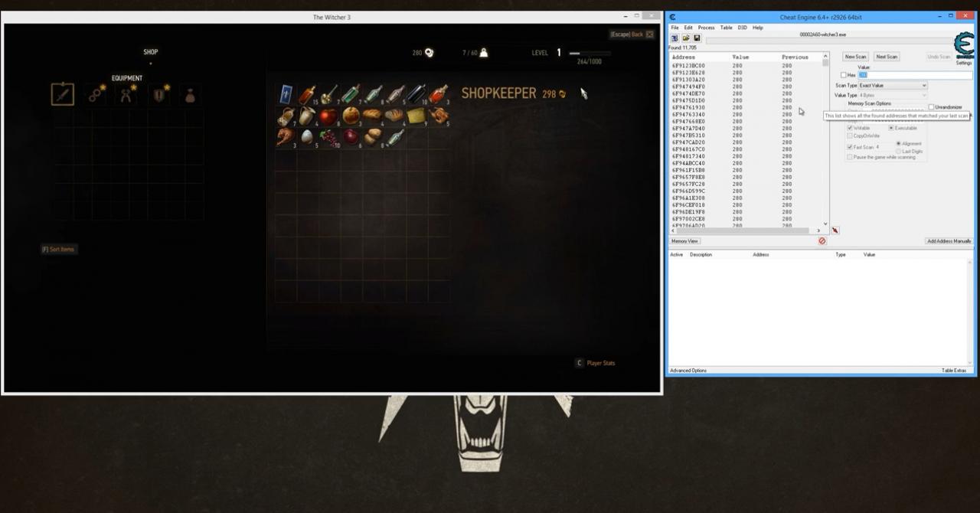Select the yellow cheese item
Viewport: 980px width, 513px height.
(416, 116)
